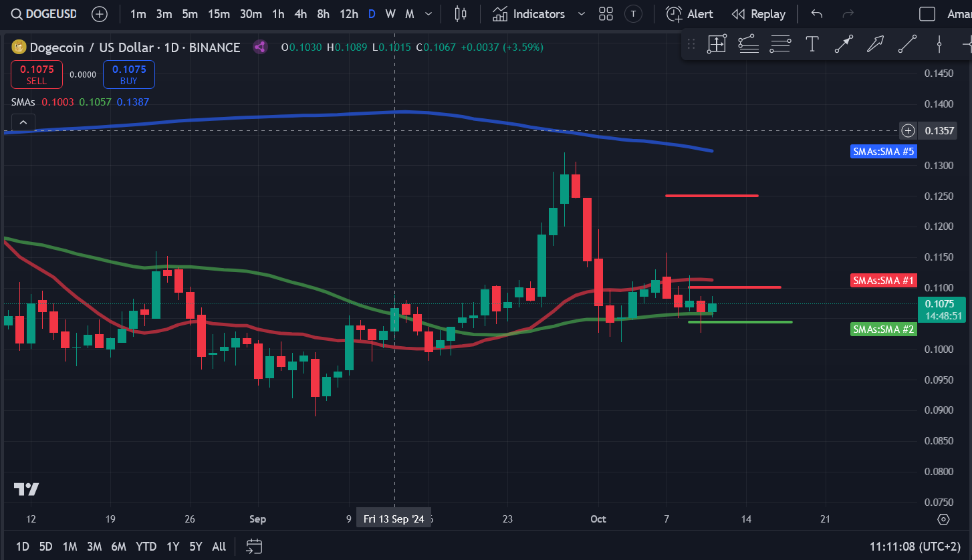The height and width of the screenshot is (560, 972).
Task: Select the Fib retracement tool
Action: tap(749, 45)
